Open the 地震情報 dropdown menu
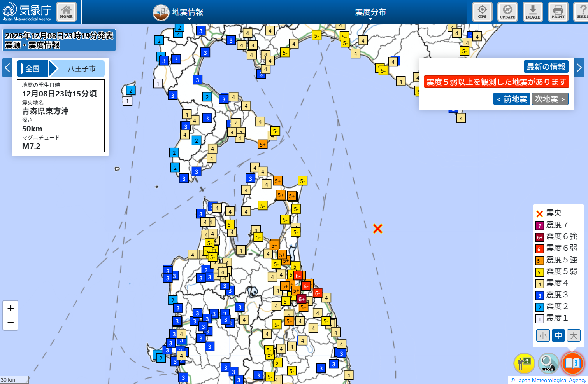The image size is (588, 384). (178, 12)
